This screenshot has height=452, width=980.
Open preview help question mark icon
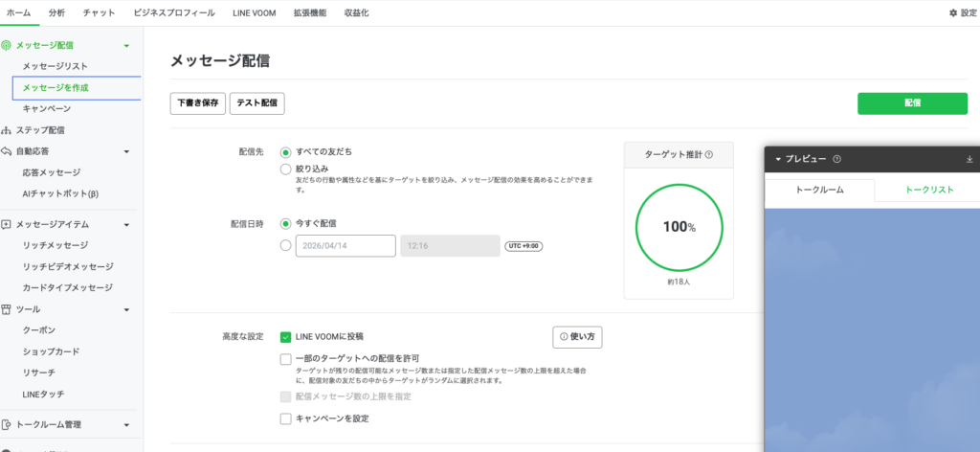click(836, 159)
